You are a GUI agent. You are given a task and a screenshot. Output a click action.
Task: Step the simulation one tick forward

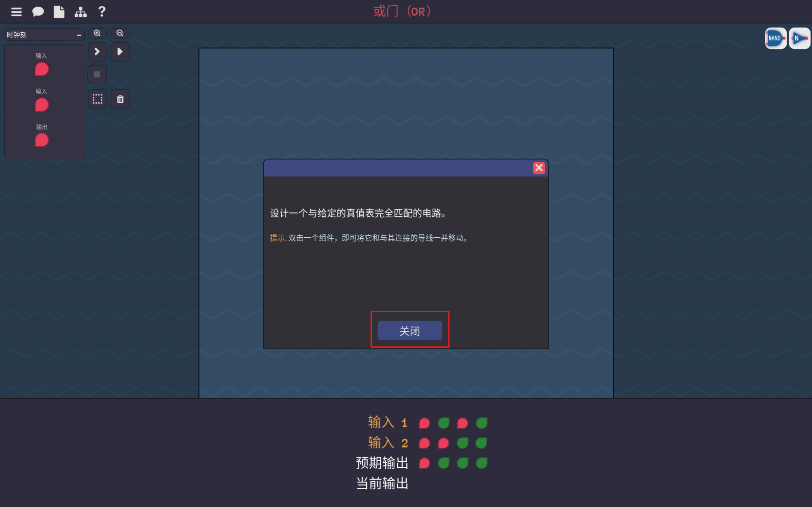pos(97,52)
